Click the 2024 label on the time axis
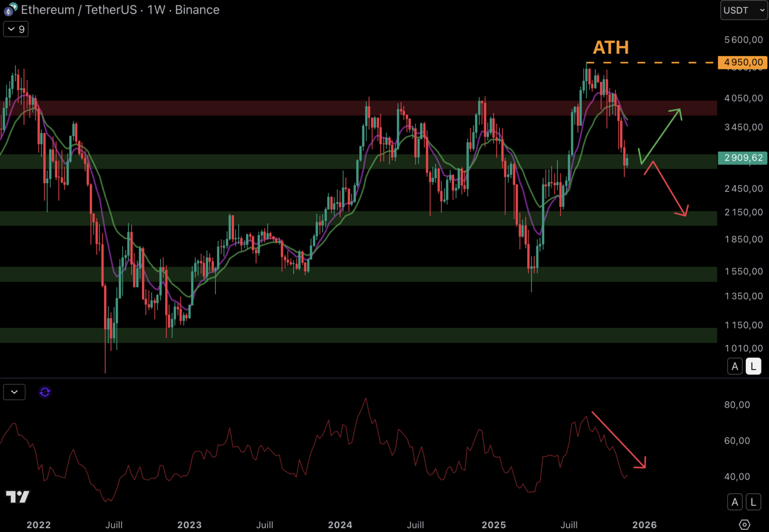This screenshot has height=532, width=769. coord(340,525)
